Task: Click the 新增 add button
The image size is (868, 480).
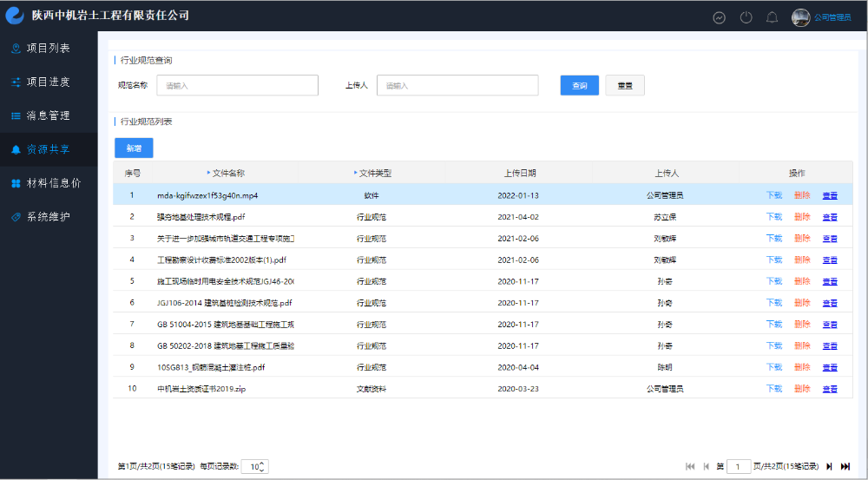Action: (134, 148)
